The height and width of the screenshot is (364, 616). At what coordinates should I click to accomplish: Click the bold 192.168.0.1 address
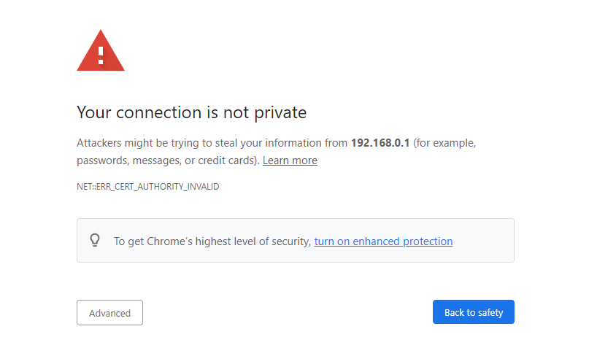coord(380,143)
